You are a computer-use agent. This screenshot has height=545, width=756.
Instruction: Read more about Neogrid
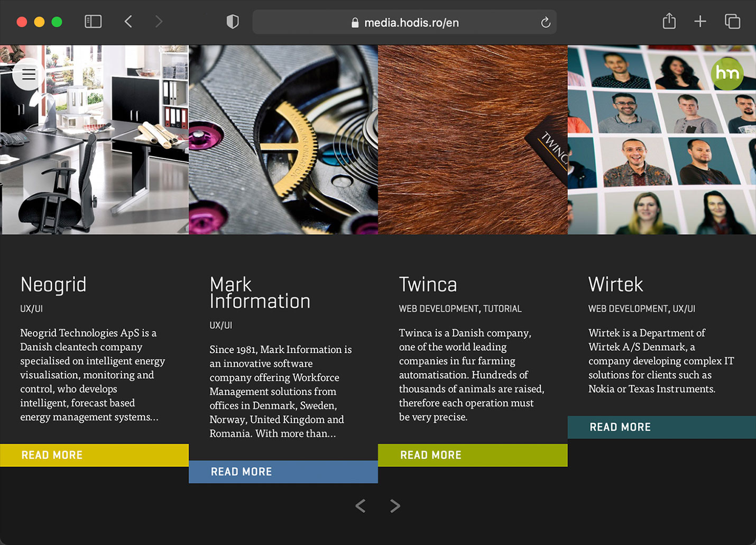[94, 455]
